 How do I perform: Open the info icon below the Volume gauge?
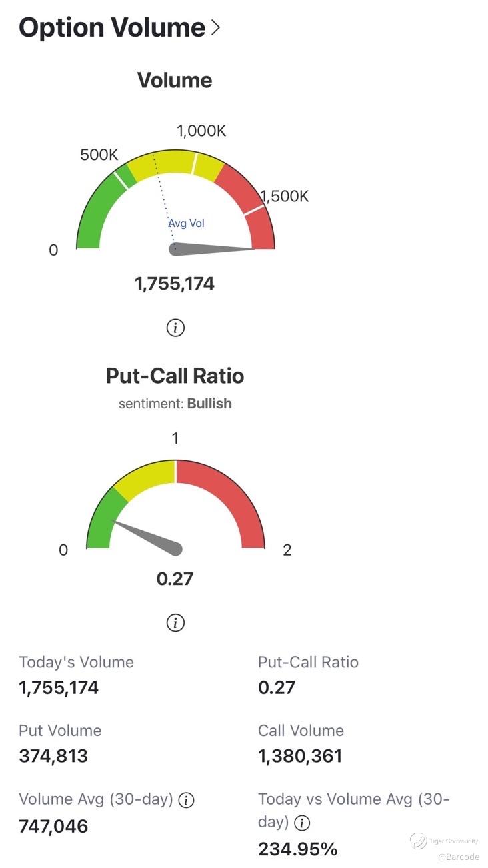click(175, 328)
